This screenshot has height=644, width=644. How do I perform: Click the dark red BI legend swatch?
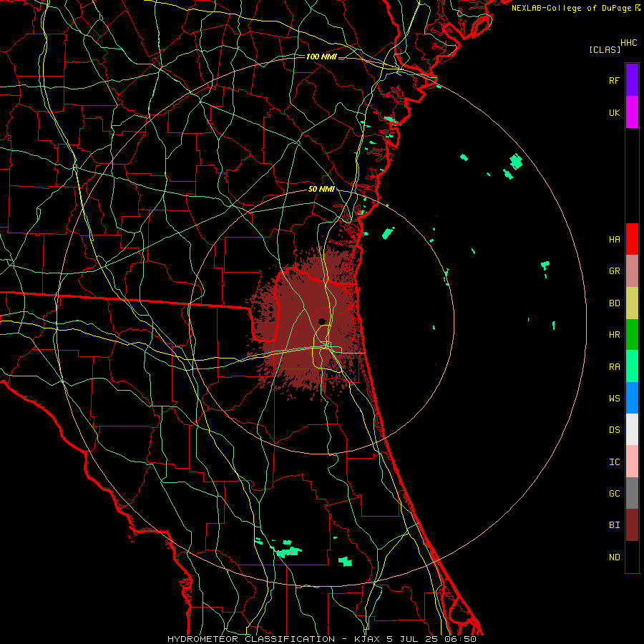coord(632,525)
